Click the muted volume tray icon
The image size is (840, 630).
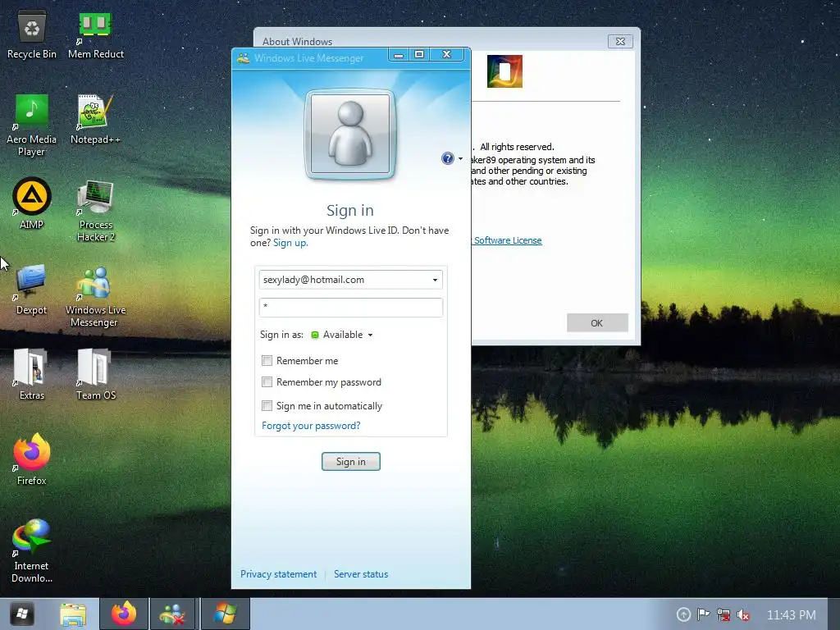coord(743,614)
